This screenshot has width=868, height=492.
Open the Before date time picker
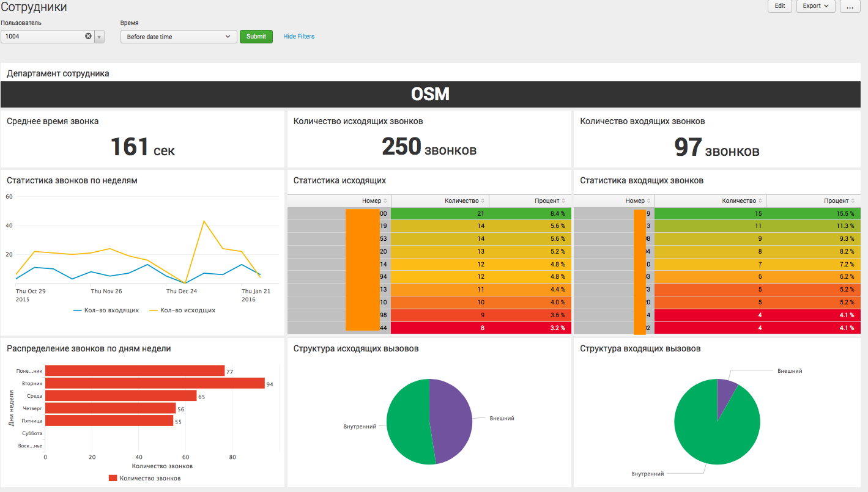[178, 36]
